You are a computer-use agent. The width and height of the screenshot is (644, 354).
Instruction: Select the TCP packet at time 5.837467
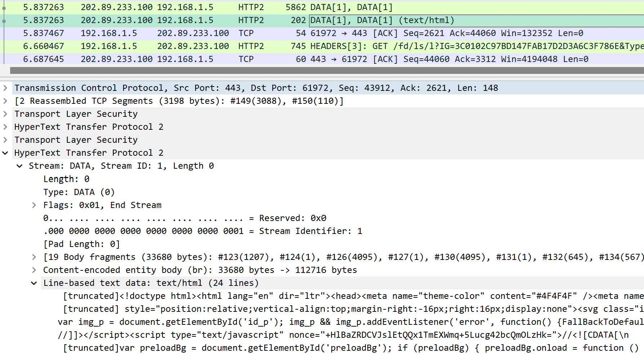pos(322,33)
